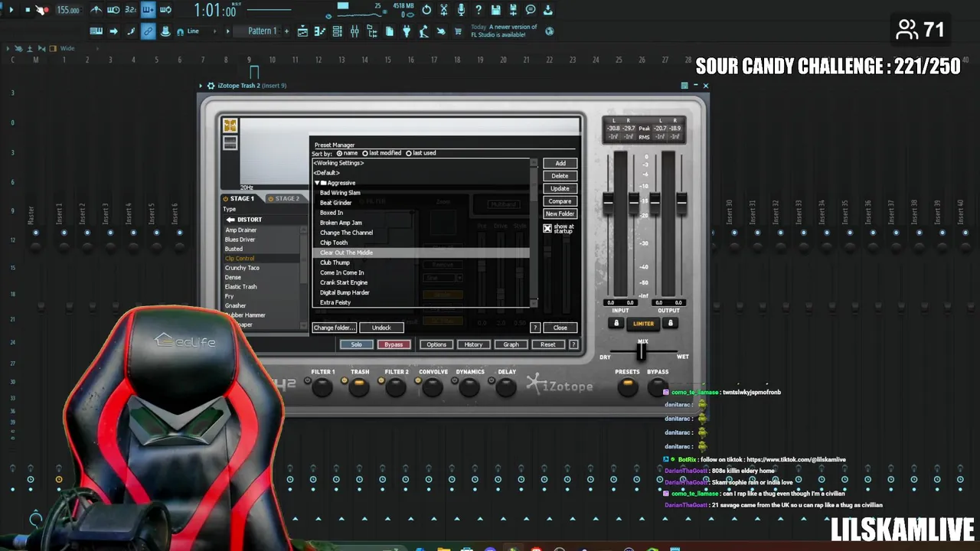Open the Mixer view icon

354,31
